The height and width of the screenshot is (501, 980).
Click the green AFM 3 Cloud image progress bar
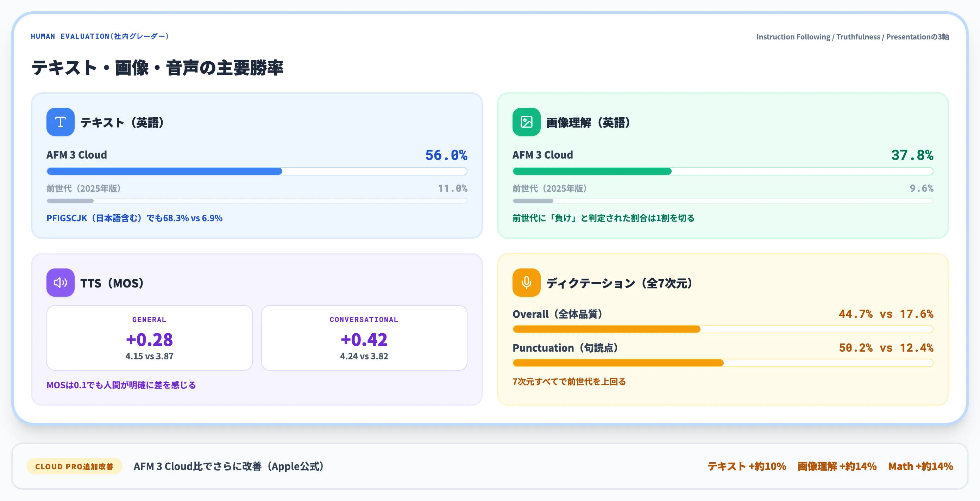click(x=723, y=171)
